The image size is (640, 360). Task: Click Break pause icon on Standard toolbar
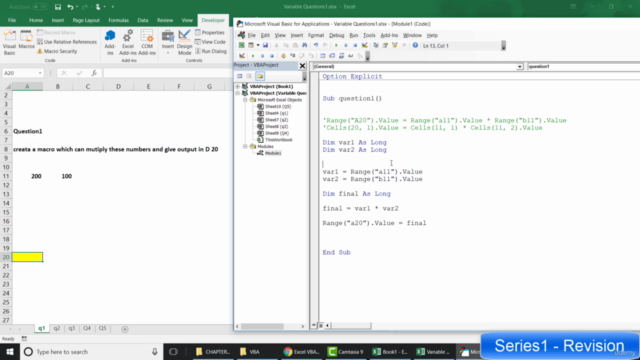pos(345,45)
